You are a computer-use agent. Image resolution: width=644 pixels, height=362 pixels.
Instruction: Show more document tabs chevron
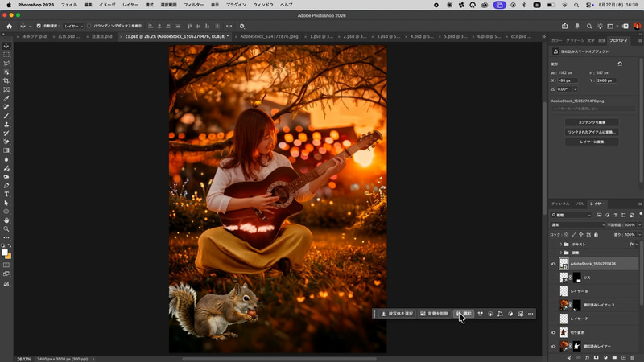543,36
